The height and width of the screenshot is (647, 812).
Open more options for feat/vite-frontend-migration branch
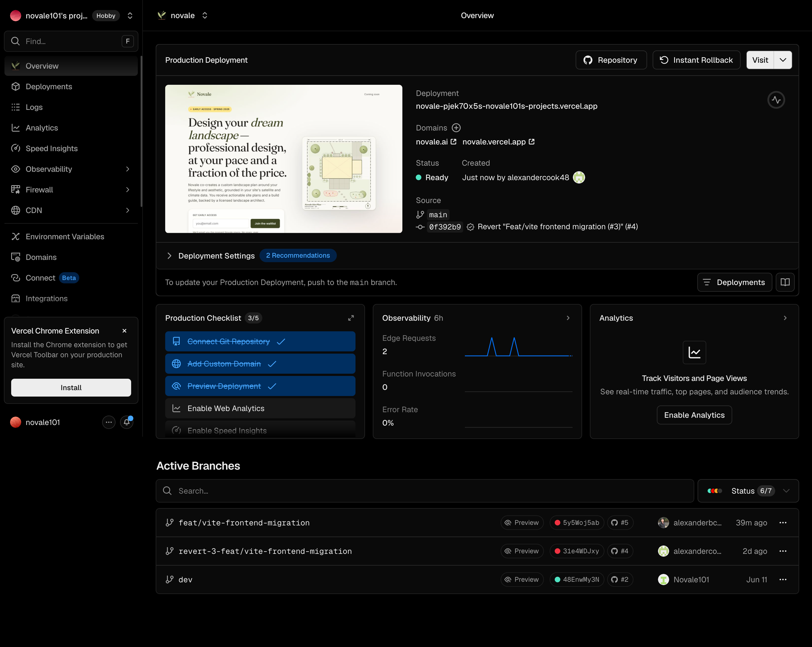click(783, 522)
